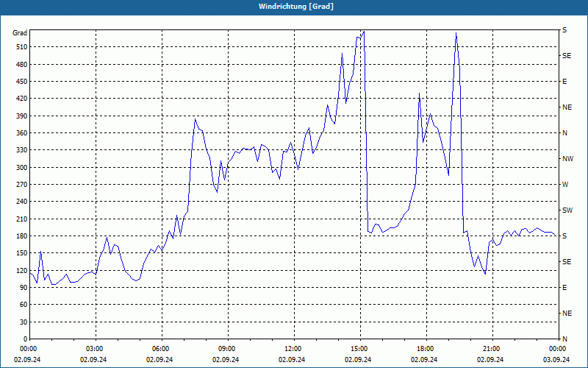Click the 12:00 time label

coord(294,349)
